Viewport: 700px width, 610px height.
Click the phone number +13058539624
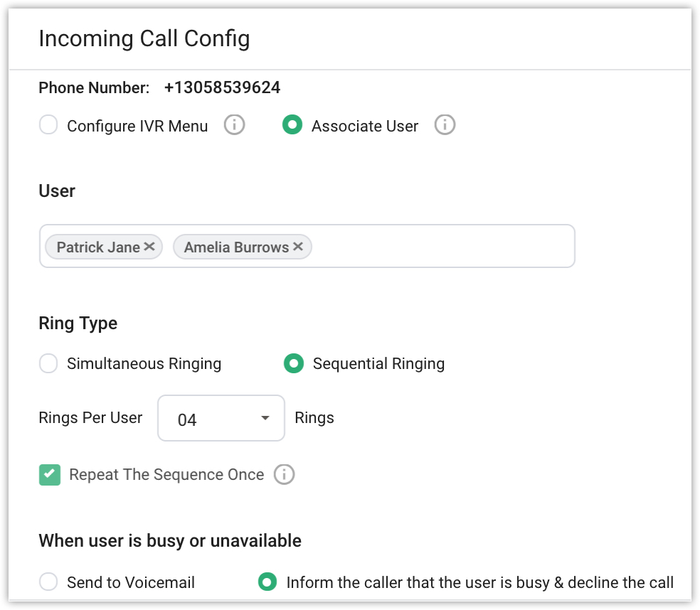pyautogui.click(x=222, y=88)
